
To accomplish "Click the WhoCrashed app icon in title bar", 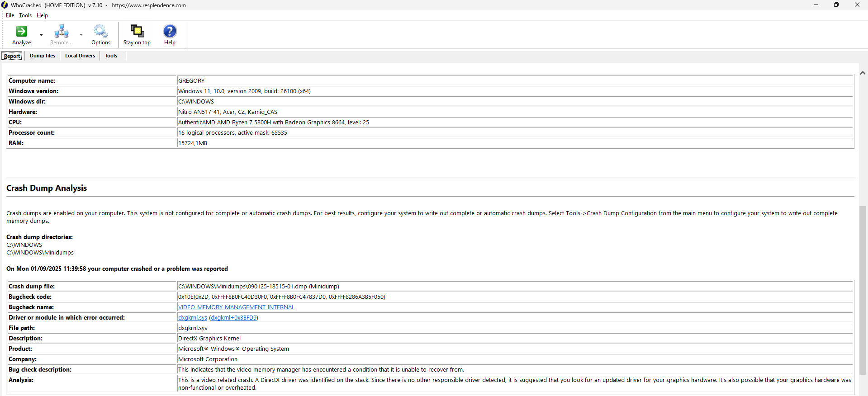I will coord(5,5).
